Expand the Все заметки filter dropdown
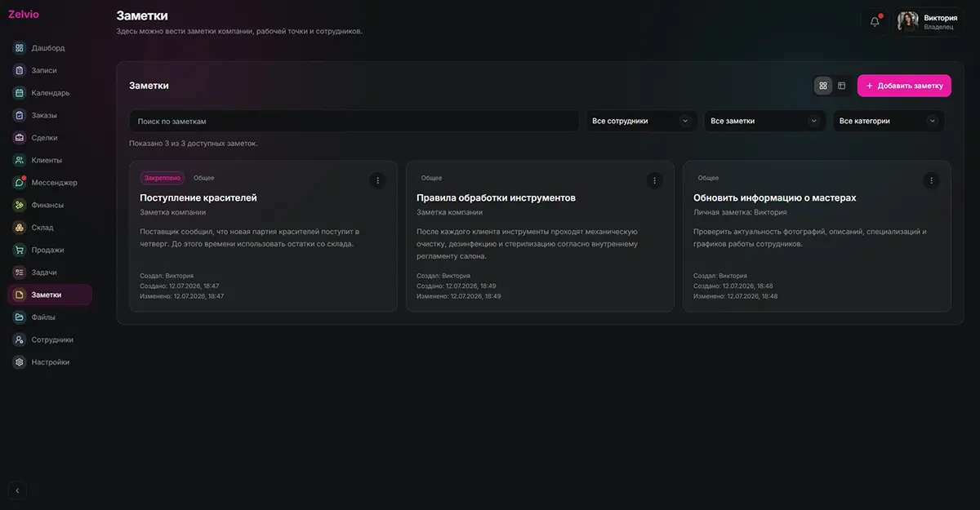This screenshot has height=510, width=980. point(764,121)
